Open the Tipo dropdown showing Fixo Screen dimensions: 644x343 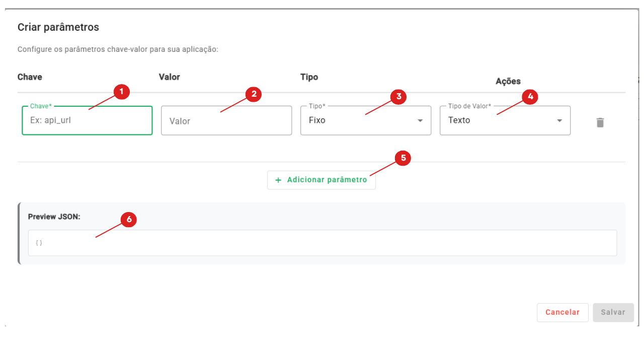tap(365, 121)
